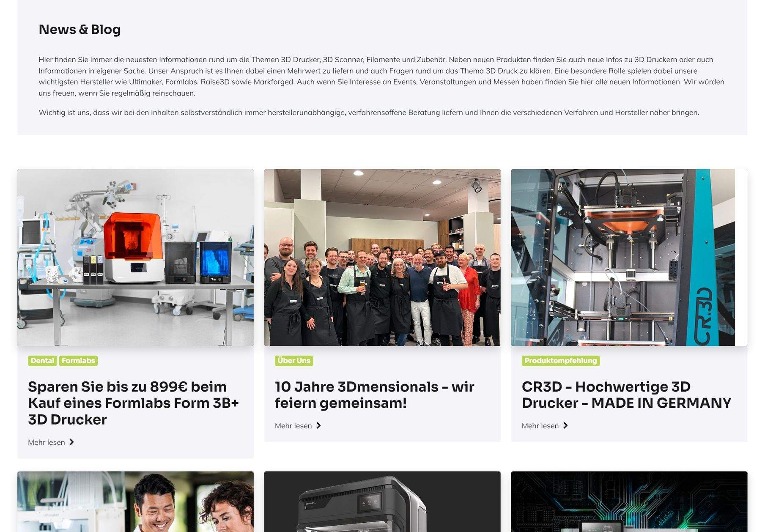Open the green circuit board thumbnail
This screenshot has height=532, width=765.
(x=629, y=502)
